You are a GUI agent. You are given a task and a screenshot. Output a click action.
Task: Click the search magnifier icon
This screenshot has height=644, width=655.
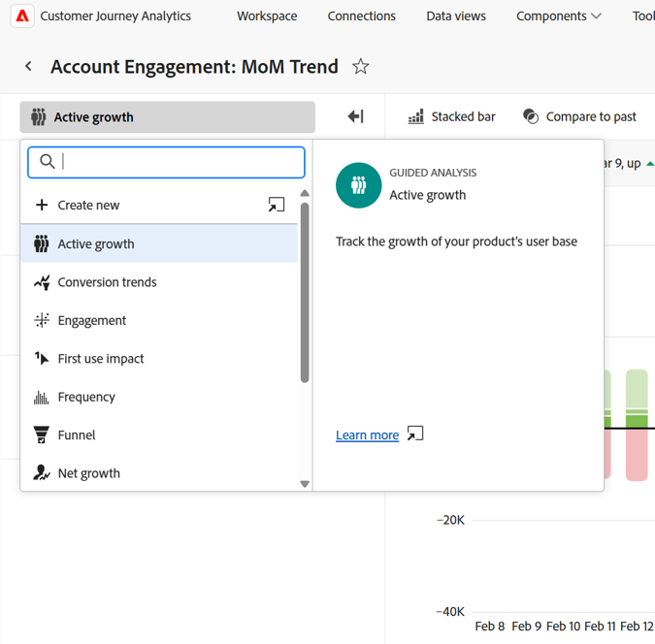[48, 161]
